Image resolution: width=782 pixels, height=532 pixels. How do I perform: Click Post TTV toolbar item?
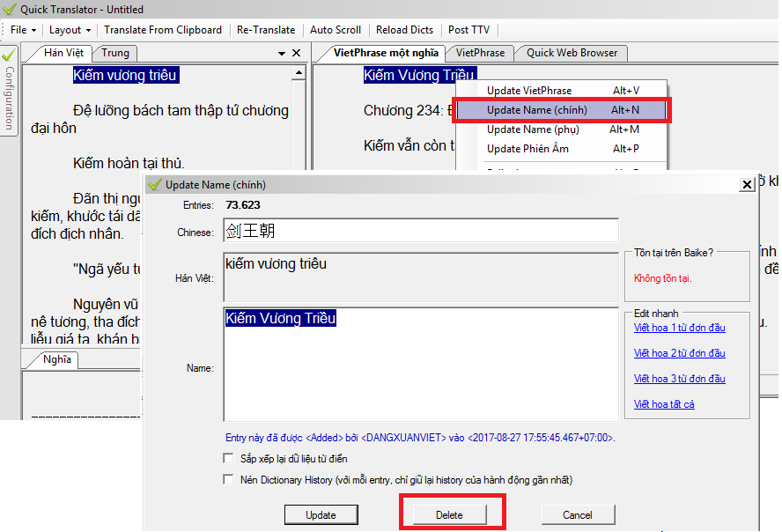coord(468,30)
